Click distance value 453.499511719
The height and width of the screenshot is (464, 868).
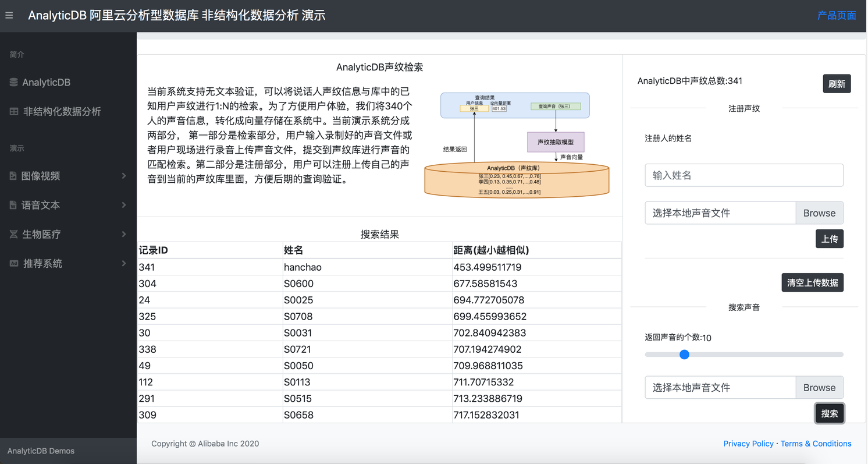(x=536, y=267)
